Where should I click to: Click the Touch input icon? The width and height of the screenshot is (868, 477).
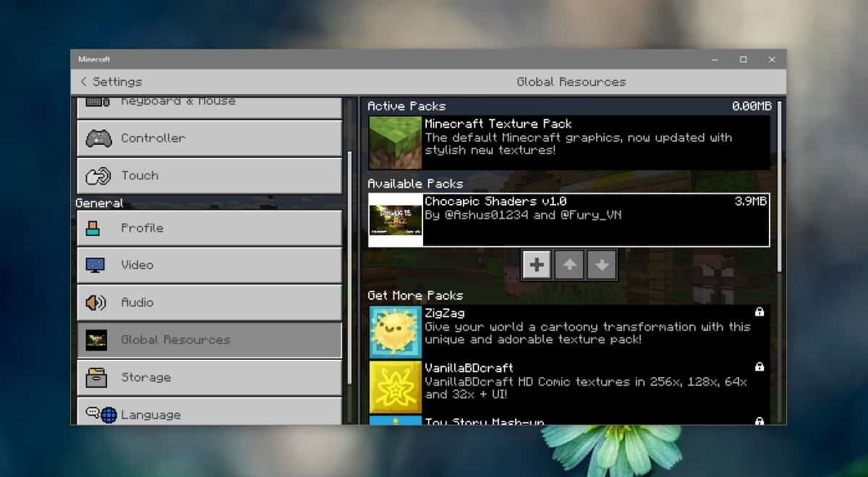tap(99, 175)
